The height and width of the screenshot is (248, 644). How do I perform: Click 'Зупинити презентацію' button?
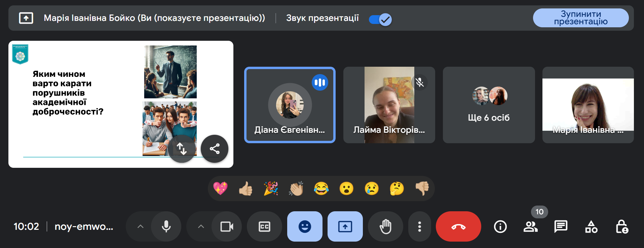click(580, 18)
